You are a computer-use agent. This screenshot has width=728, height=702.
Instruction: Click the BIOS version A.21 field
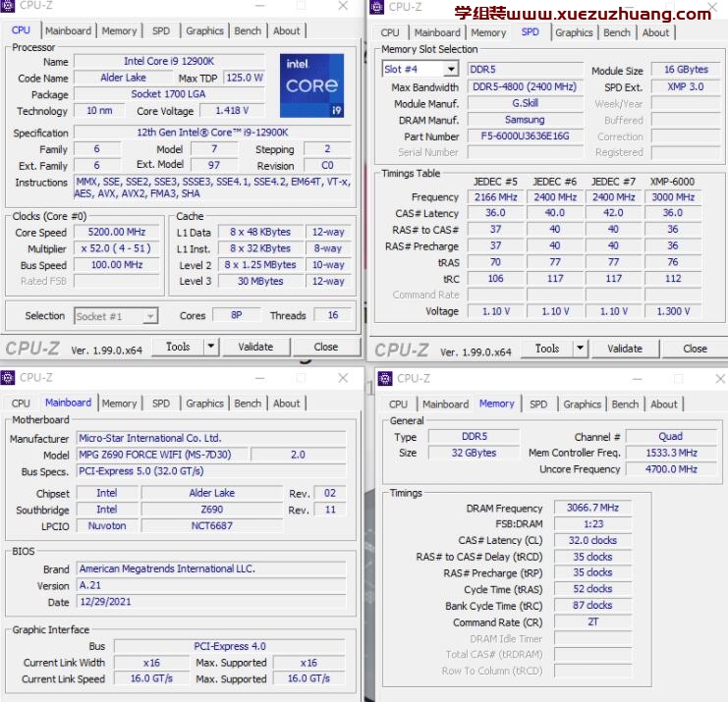[211, 585]
